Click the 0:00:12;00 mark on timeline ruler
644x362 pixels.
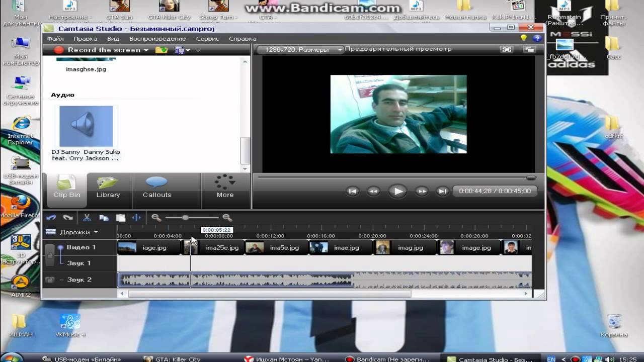pyautogui.click(x=270, y=236)
